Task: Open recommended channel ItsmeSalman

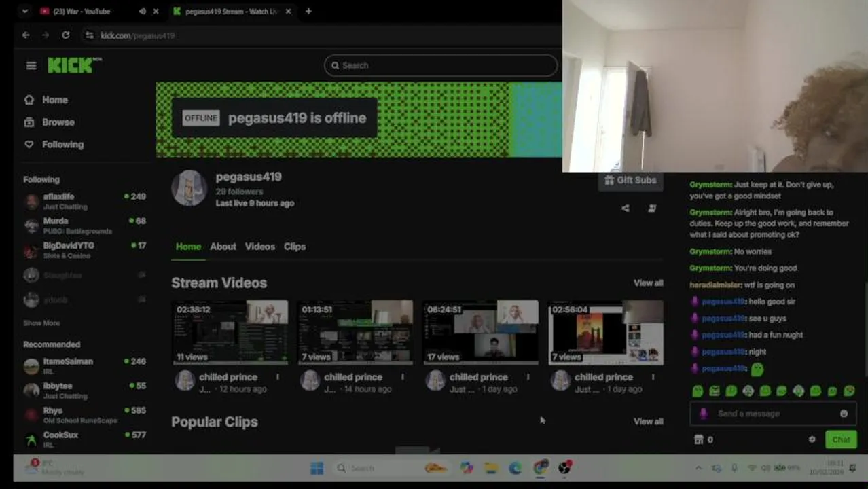Action: point(85,366)
